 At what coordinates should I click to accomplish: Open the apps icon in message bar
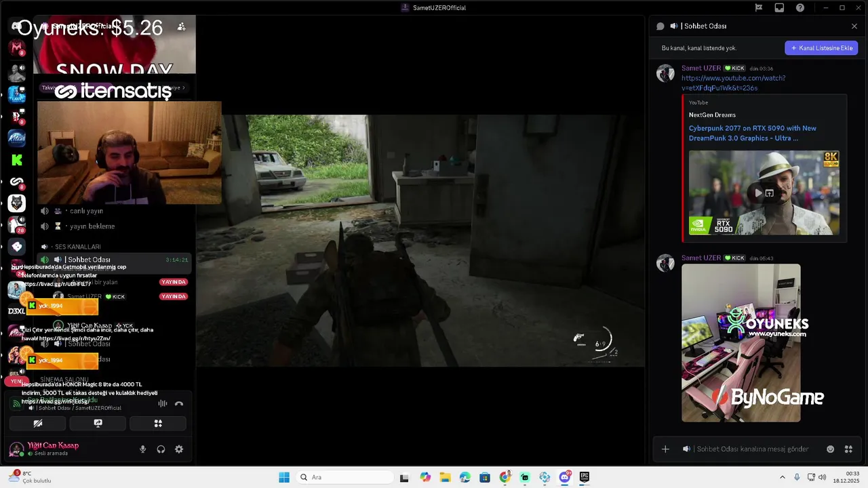848,449
